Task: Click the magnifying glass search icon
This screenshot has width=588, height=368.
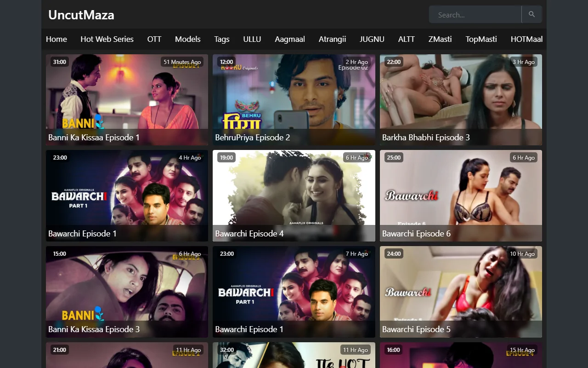Action: pyautogui.click(x=531, y=14)
